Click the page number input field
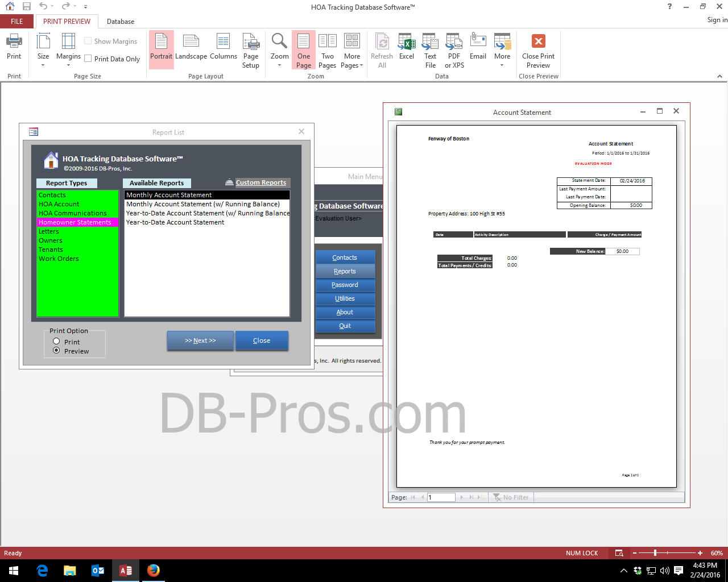The image size is (728, 582). click(x=441, y=497)
